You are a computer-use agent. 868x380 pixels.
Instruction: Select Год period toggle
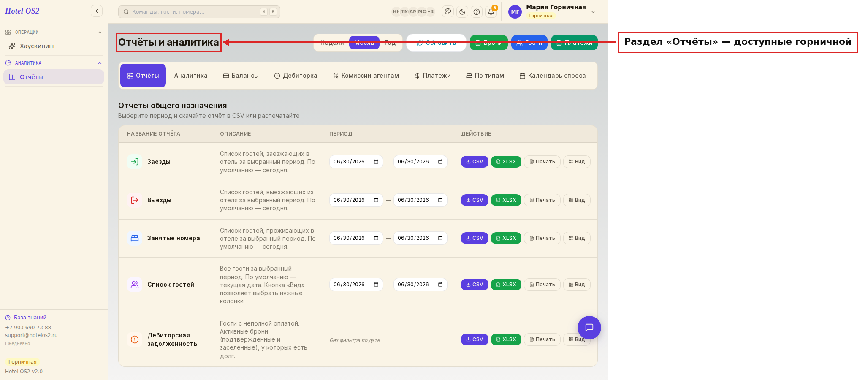(390, 43)
